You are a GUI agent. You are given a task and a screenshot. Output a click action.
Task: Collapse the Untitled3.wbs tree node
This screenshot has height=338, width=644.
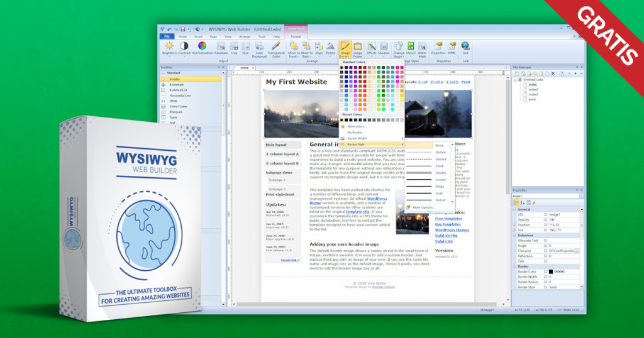point(516,80)
